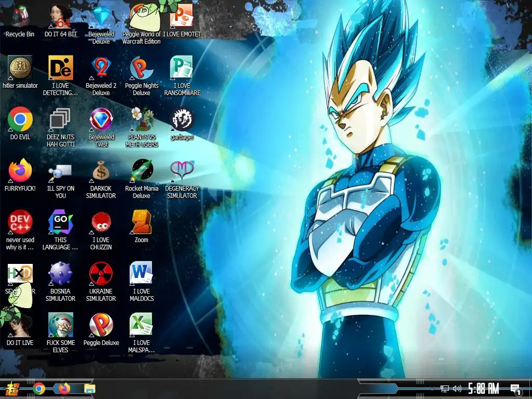Open the DO IT 64 BIT shortcut
The height and width of the screenshot is (399, 532).
pos(60,16)
